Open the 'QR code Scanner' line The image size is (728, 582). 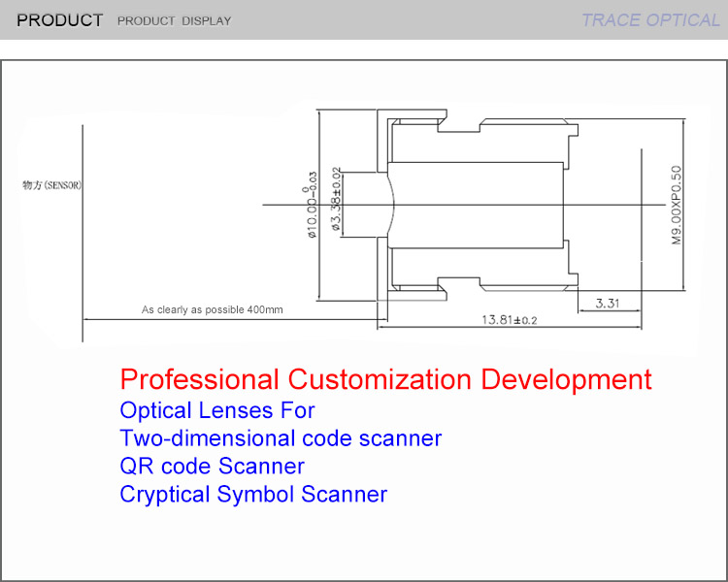(x=212, y=466)
